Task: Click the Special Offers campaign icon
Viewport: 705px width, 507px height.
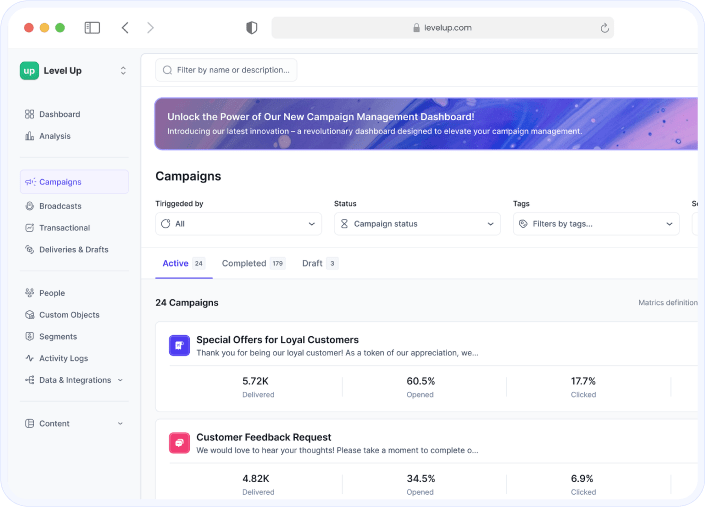Action: click(179, 345)
